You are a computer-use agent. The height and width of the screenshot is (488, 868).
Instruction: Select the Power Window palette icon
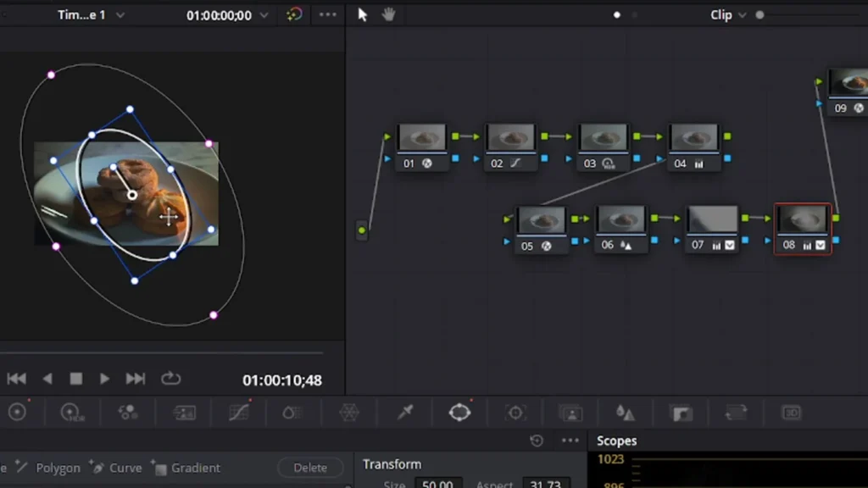click(459, 413)
